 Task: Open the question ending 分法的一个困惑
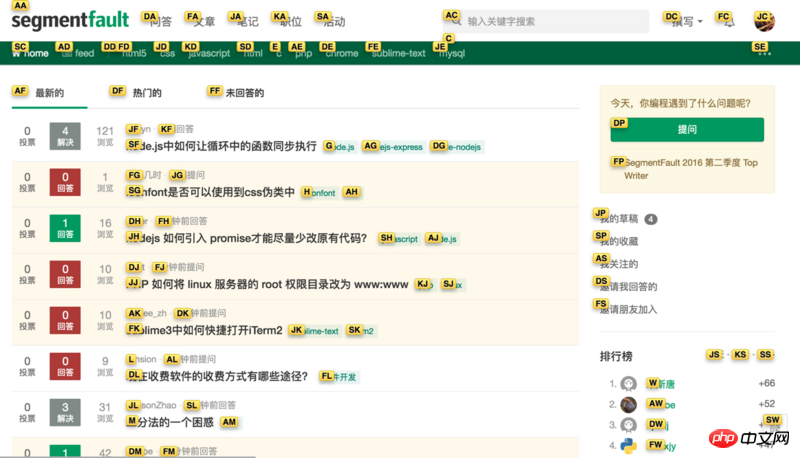point(170,422)
